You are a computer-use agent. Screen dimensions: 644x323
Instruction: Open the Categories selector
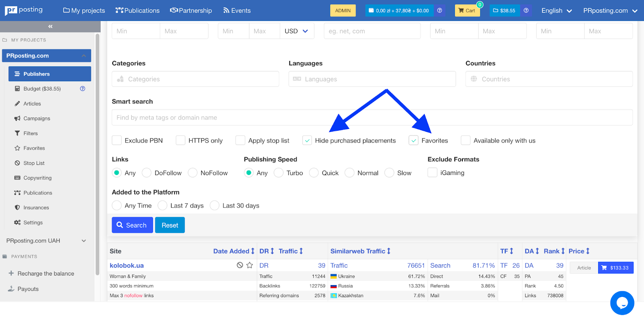click(196, 79)
